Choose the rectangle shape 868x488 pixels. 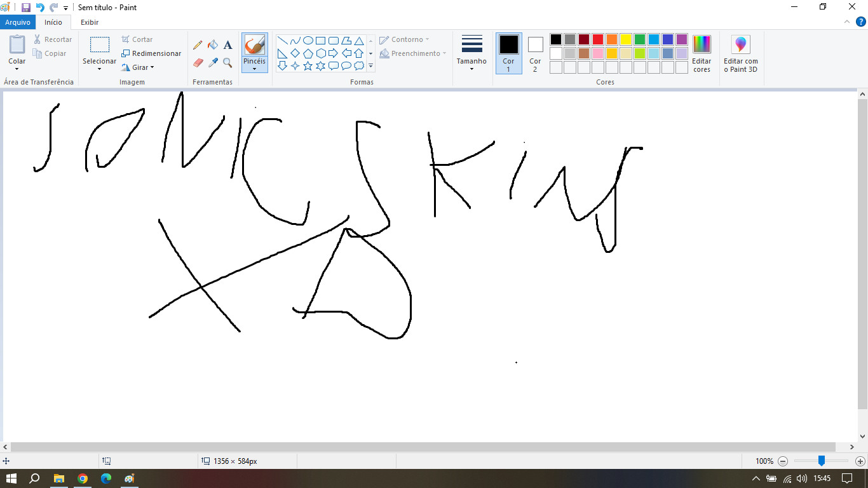point(321,41)
